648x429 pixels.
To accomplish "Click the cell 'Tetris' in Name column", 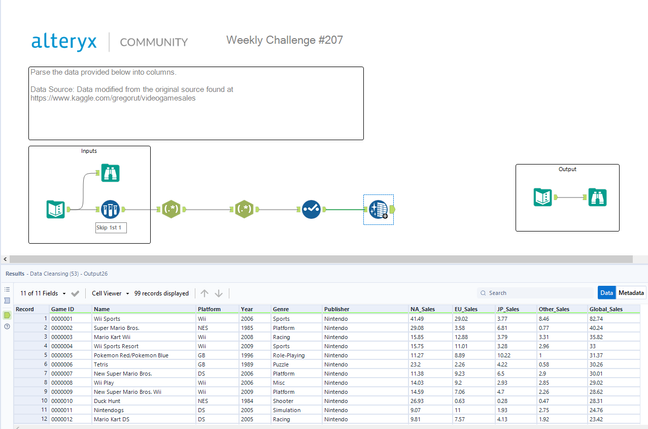I will tap(144, 365).
